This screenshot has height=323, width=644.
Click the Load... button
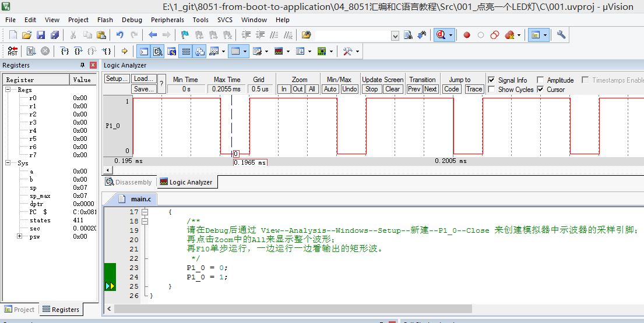click(x=144, y=79)
